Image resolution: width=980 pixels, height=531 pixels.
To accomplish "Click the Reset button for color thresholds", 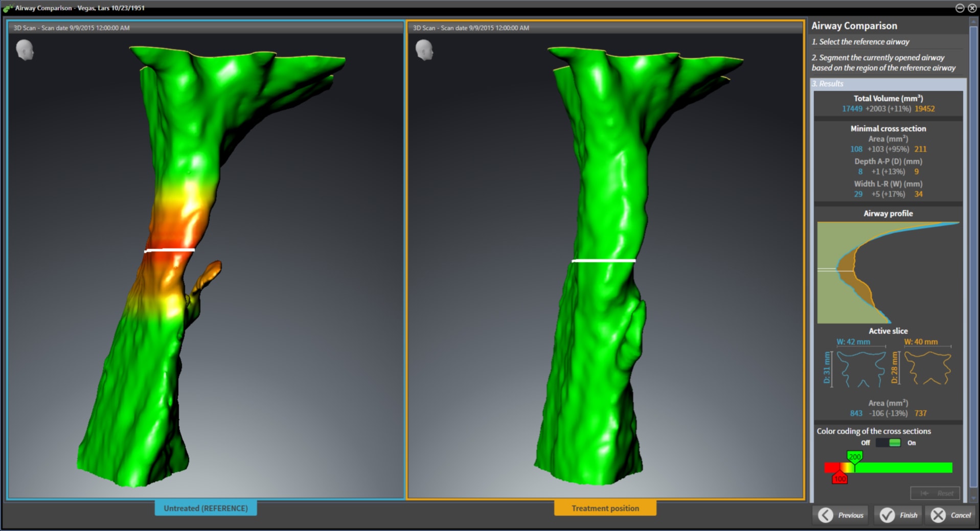I will (x=935, y=493).
